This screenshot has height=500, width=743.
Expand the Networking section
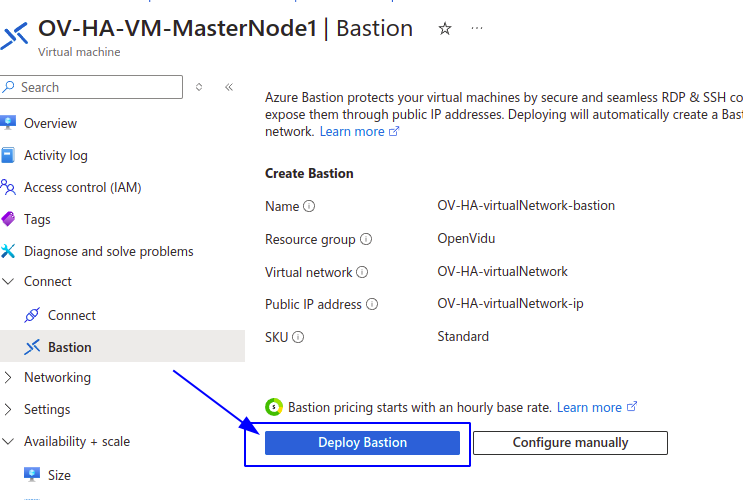pyautogui.click(x=8, y=377)
